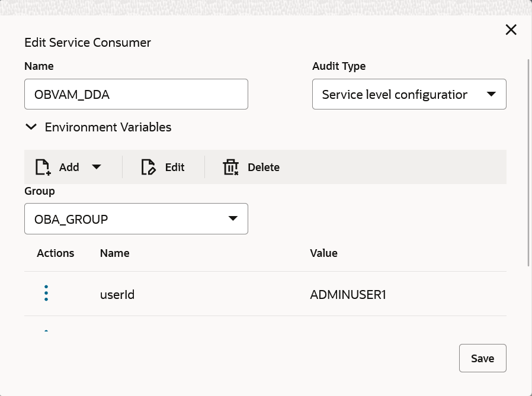Image resolution: width=532 pixels, height=396 pixels.
Task: Close the Edit Service Consumer dialog
Action: [511, 30]
